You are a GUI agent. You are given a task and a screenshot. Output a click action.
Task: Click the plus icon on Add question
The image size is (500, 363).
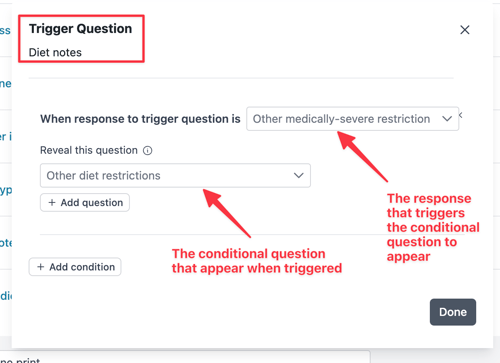52,202
